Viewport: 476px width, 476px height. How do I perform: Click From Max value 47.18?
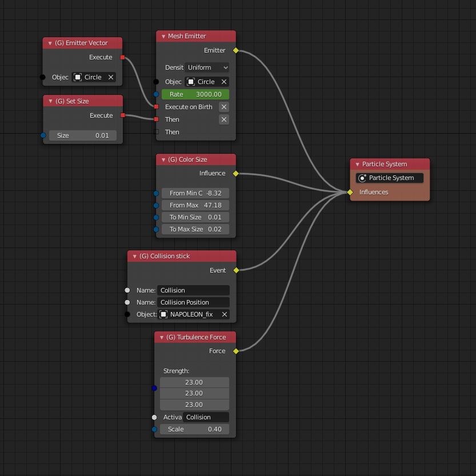click(195, 206)
